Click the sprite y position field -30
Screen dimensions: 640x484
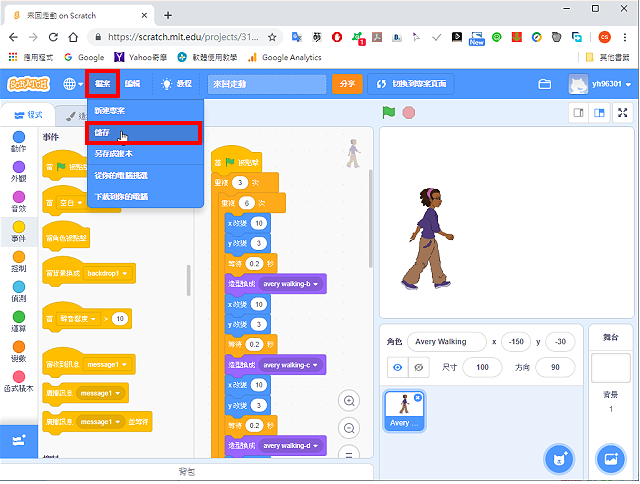[x=560, y=342]
